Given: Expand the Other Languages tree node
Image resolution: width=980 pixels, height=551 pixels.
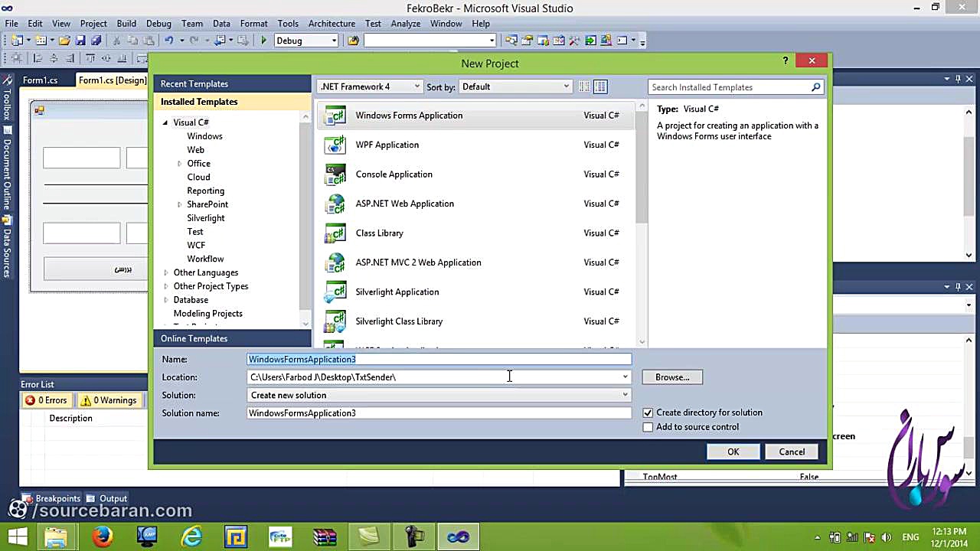Looking at the screenshot, I should pyautogui.click(x=165, y=272).
